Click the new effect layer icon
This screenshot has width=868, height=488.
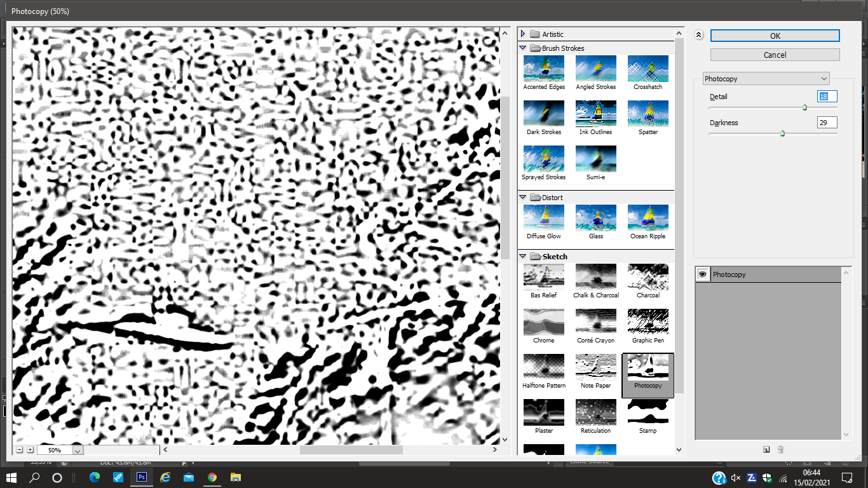[766, 449]
